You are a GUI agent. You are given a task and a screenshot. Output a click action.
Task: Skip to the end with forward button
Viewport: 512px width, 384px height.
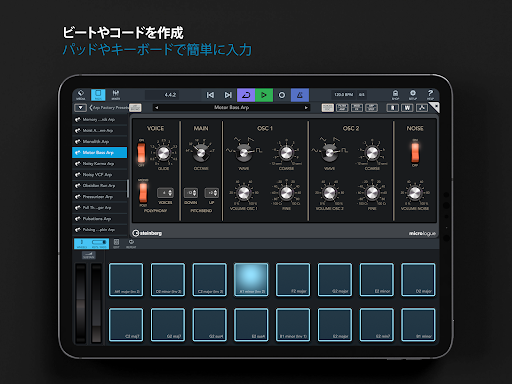(228, 95)
